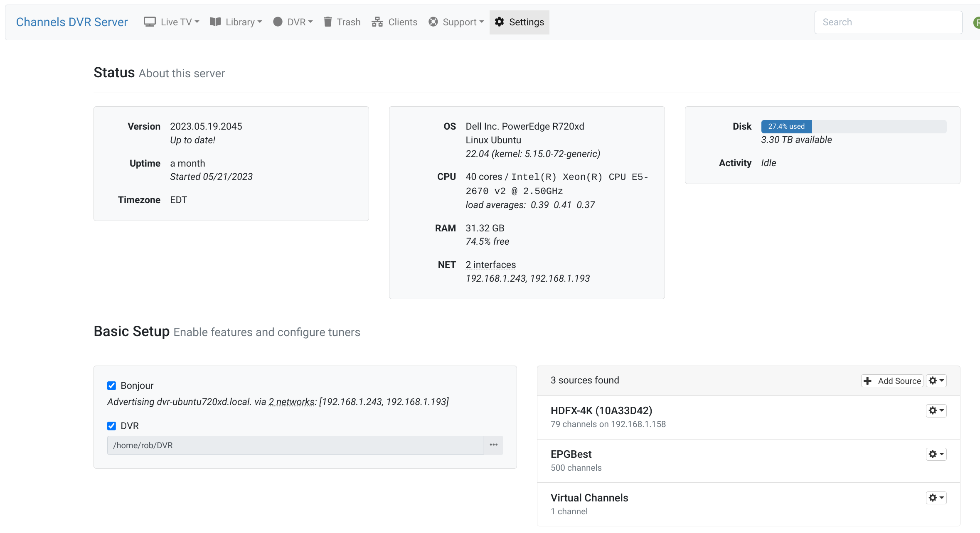Click the Clients network icon
This screenshot has height=533, width=980.
point(377,22)
